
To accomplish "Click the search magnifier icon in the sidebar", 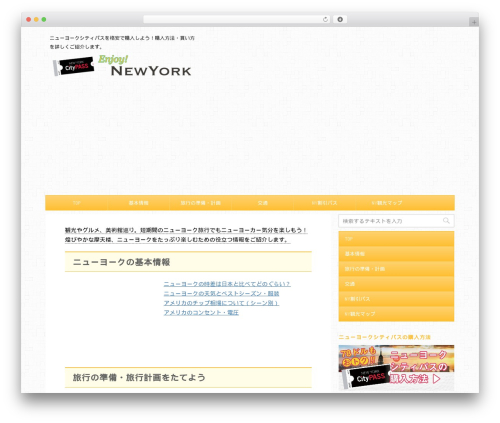I will tap(446, 221).
